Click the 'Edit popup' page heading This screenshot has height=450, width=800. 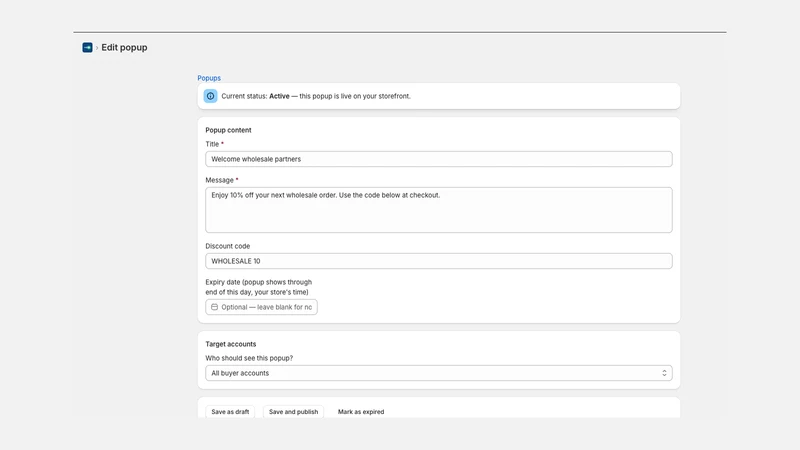(124, 47)
